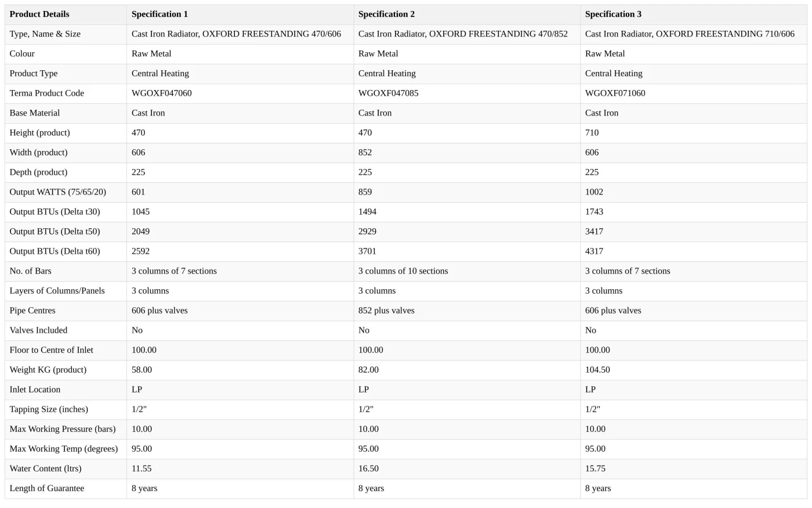Select the Specification 3 header cell

(694, 15)
